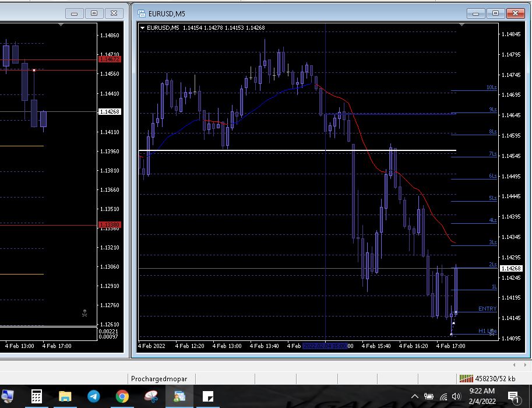Open Telegram from the taskbar
The height and width of the screenshot is (408, 532).
click(x=94, y=396)
